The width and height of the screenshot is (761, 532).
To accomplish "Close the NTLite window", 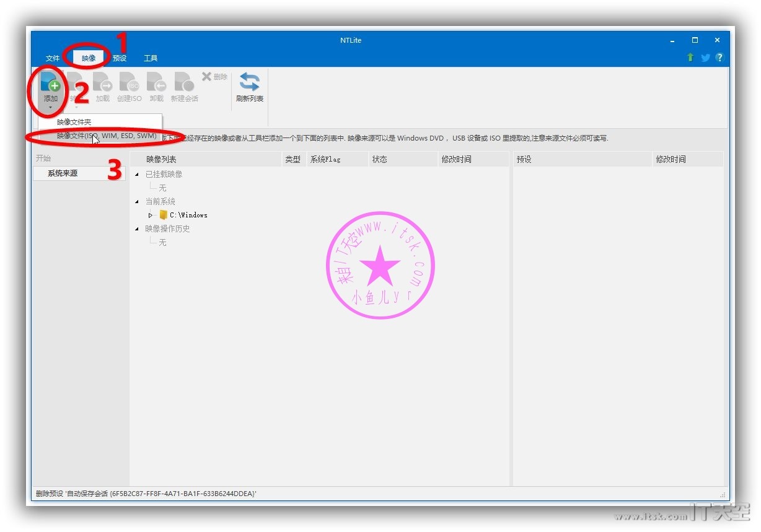I will pyautogui.click(x=717, y=40).
